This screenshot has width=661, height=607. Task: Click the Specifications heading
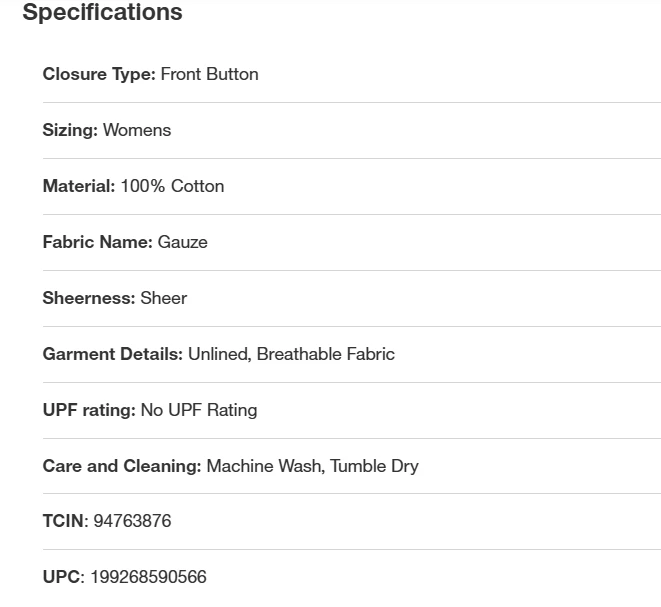point(102,13)
